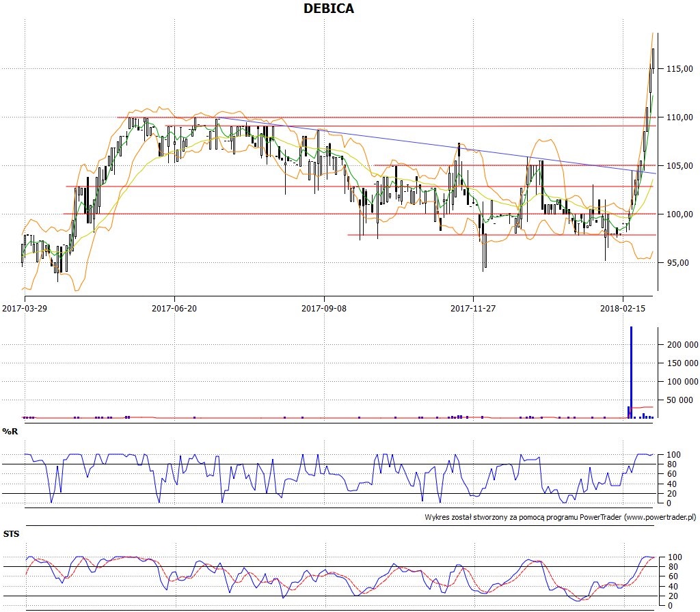This screenshot has height=612, width=700.
Task: Click the %R indicator label
Action: 10,432
